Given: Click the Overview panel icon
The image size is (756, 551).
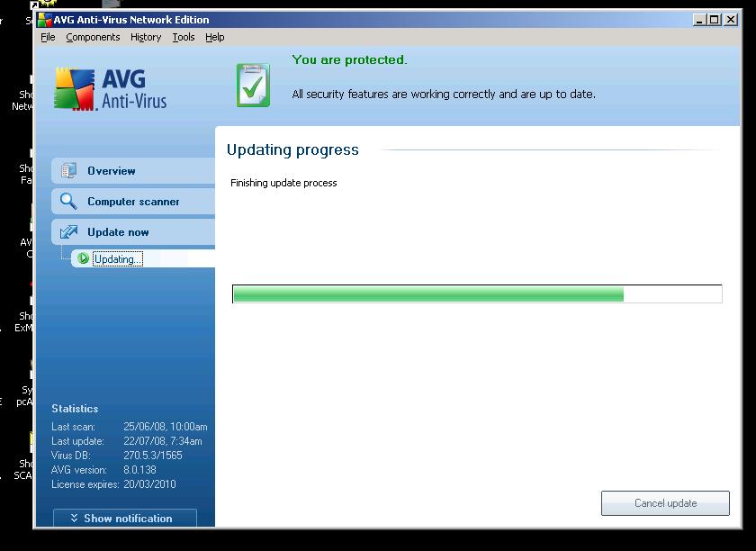Looking at the screenshot, I should 68,171.
